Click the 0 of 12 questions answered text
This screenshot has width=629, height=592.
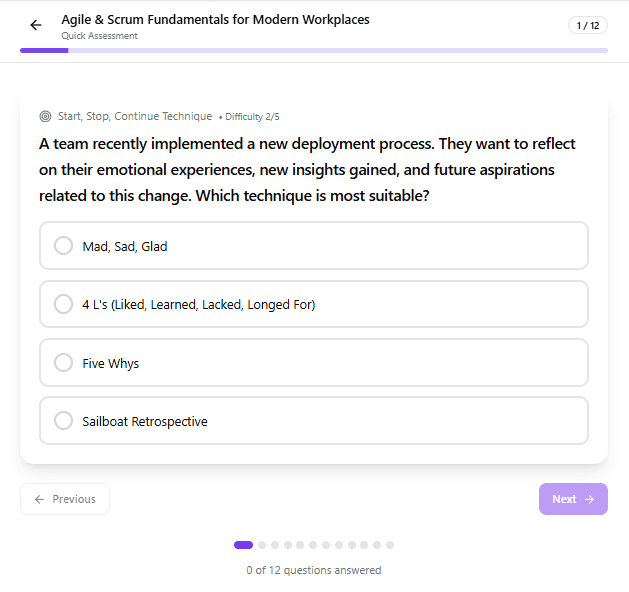pyautogui.click(x=314, y=570)
